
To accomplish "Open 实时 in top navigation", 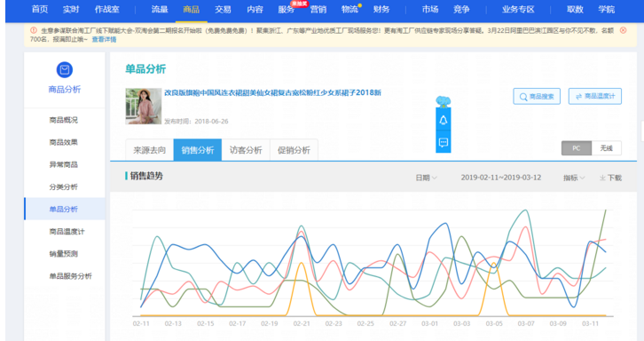I will tap(71, 9).
